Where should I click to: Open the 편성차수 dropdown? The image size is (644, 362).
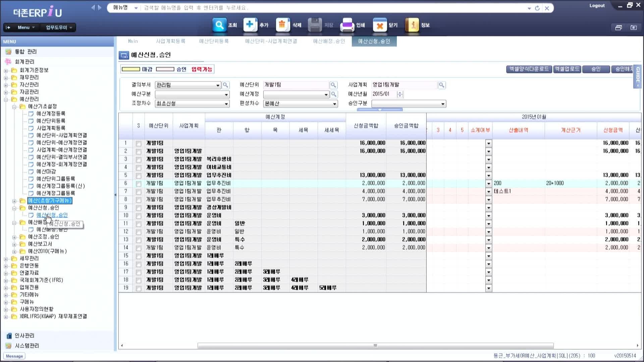pos(334,104)
